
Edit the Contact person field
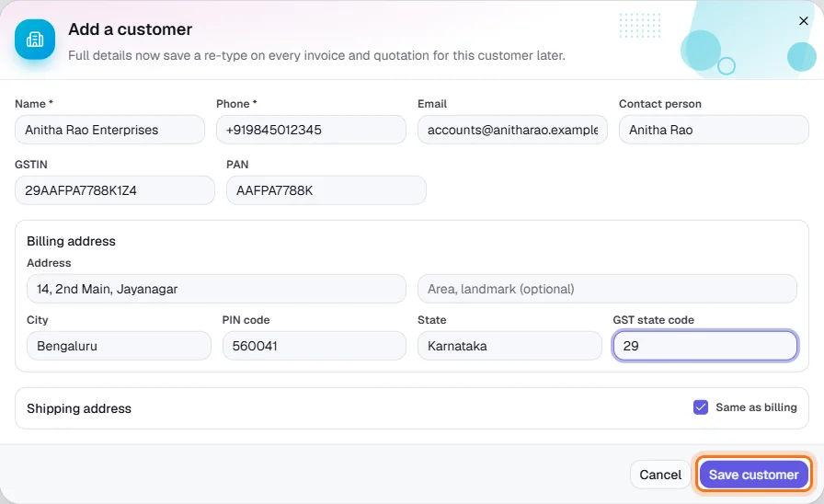click(x=714, y=130)
